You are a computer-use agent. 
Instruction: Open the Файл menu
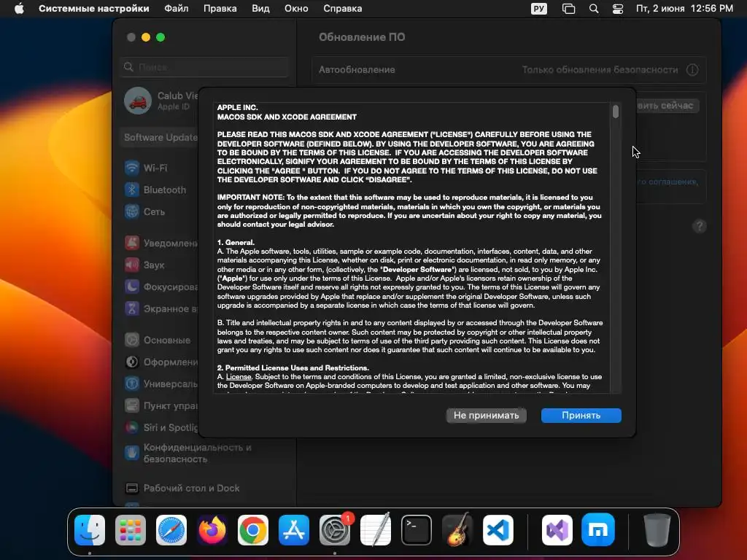[177, 9]
